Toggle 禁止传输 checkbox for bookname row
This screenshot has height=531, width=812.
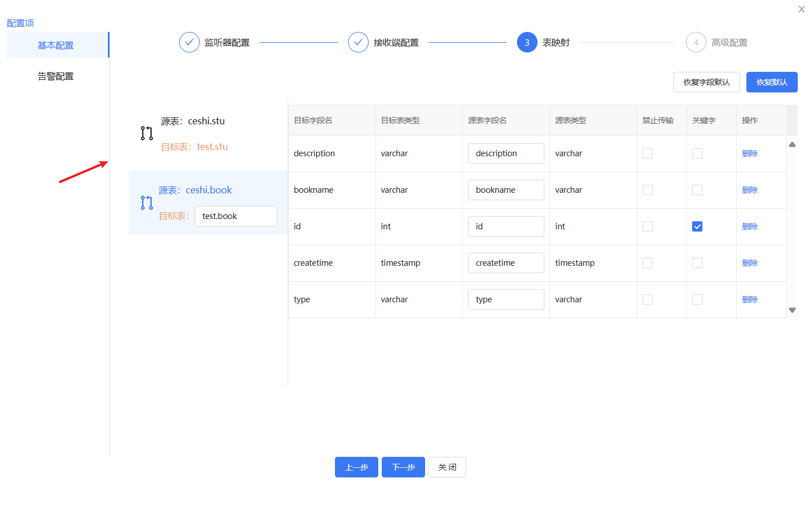pyautogui.click(x=648, y=190)
